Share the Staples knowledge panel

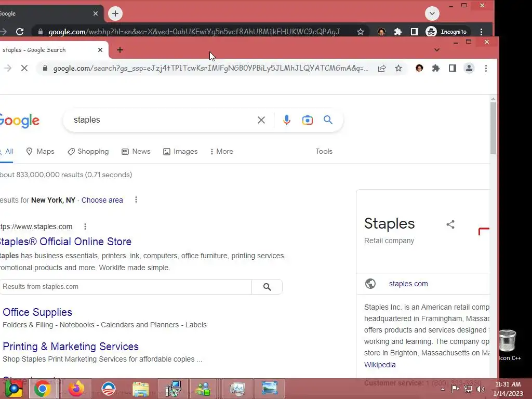pos(450,224)
